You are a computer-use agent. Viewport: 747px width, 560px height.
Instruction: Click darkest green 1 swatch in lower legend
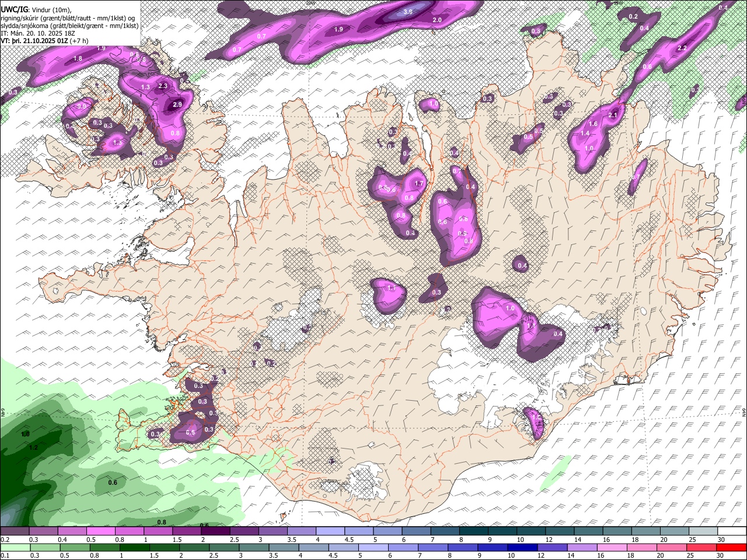pyautogui.click(x=134, y=547)
